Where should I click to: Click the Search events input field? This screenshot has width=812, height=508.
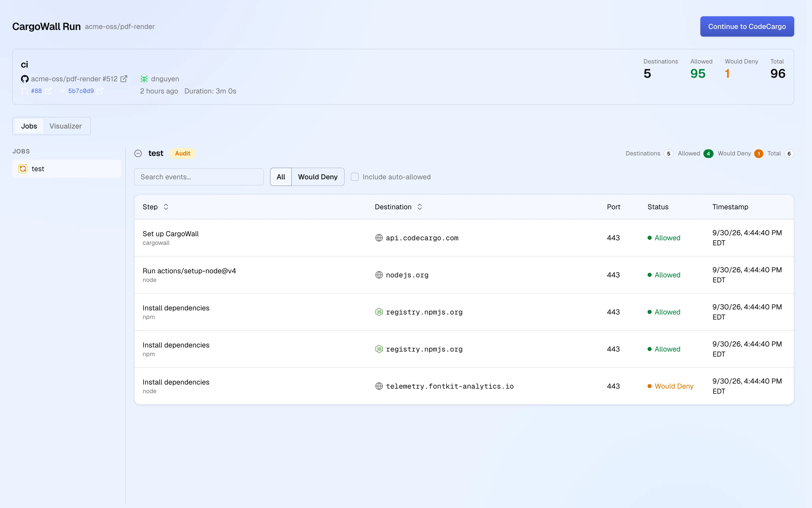(x=199, y=177)
